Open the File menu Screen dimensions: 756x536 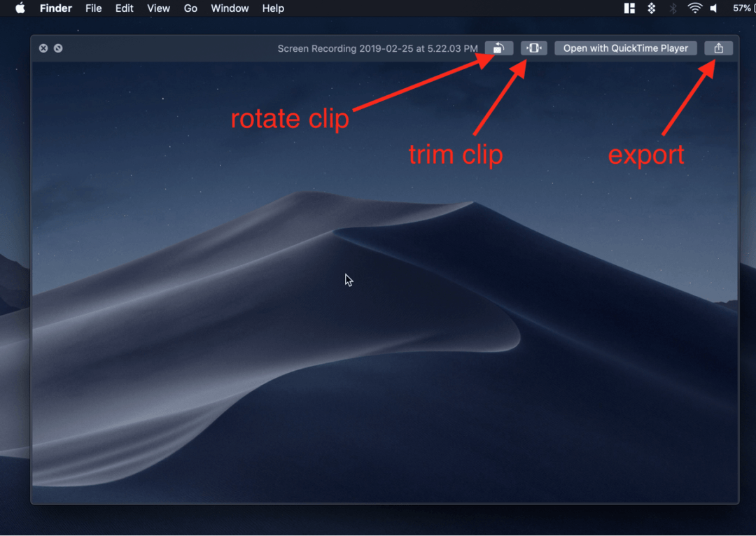(93, 8)
